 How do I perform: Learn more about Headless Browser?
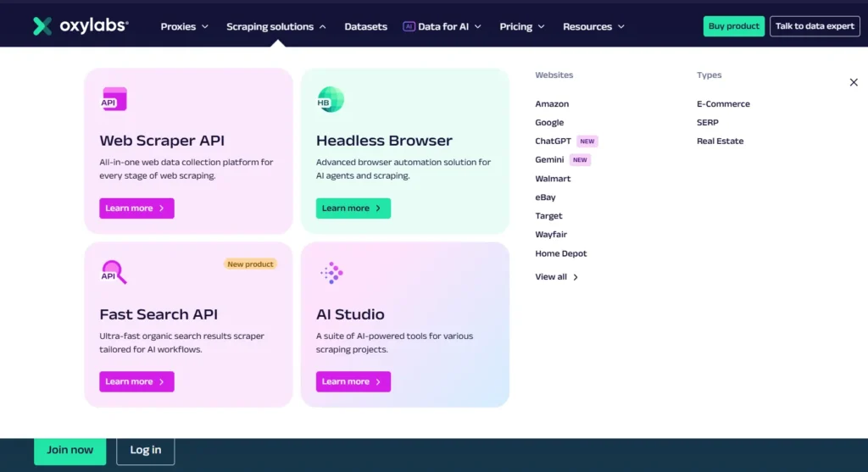(x=353, y=208)
